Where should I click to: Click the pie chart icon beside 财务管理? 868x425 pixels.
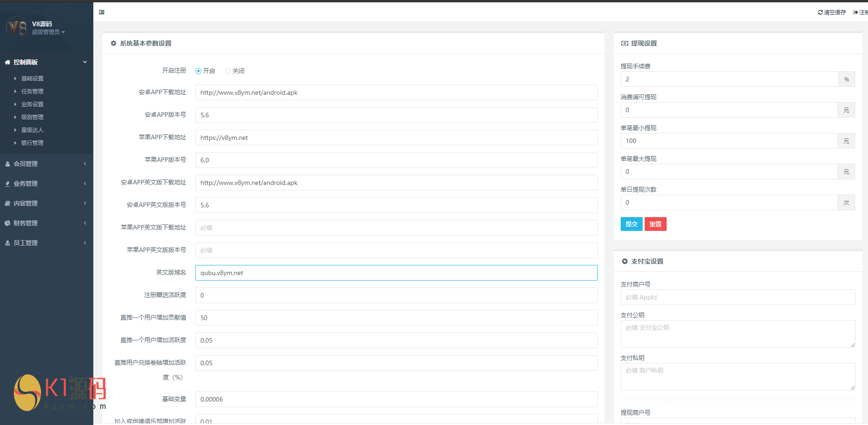click(x=7, y=223)
